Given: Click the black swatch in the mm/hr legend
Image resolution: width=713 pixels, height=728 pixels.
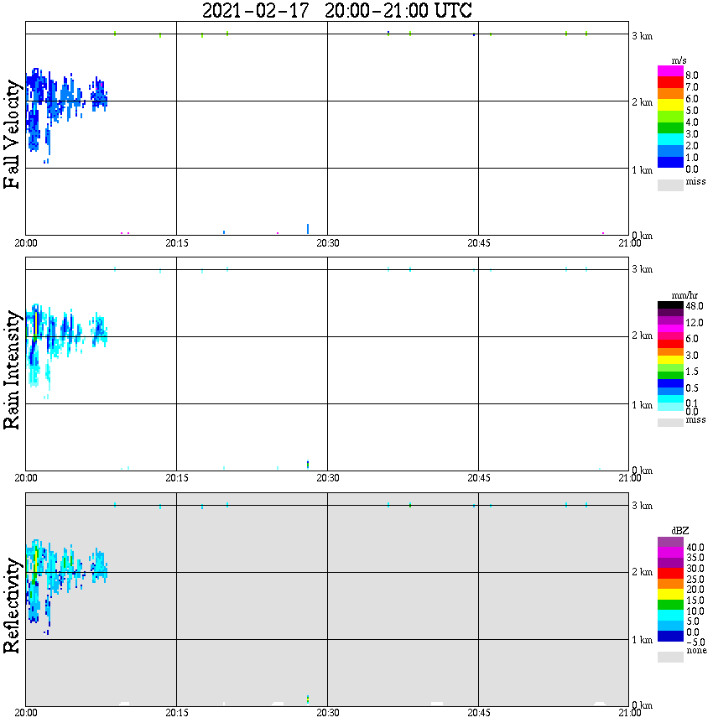Looking at the screenshot, I should [x=670, y=305].
